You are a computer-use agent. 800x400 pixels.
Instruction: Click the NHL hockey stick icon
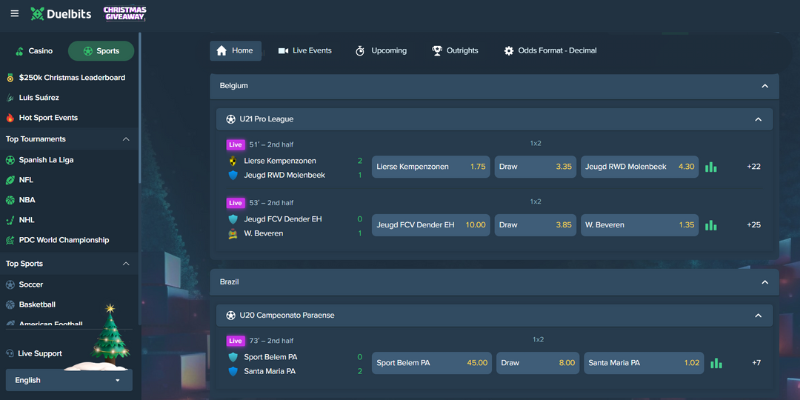[10, 220]
